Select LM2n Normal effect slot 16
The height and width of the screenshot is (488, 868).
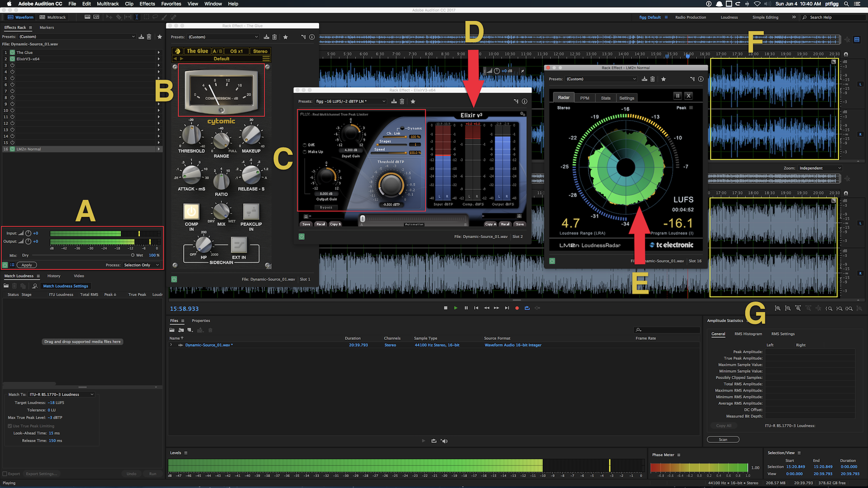click(28, 149)
